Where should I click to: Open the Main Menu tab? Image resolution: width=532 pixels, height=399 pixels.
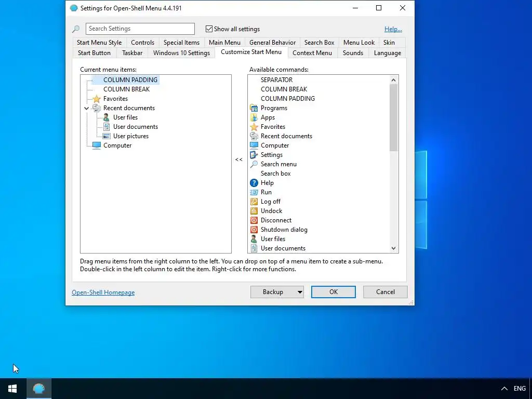(224, 43)
